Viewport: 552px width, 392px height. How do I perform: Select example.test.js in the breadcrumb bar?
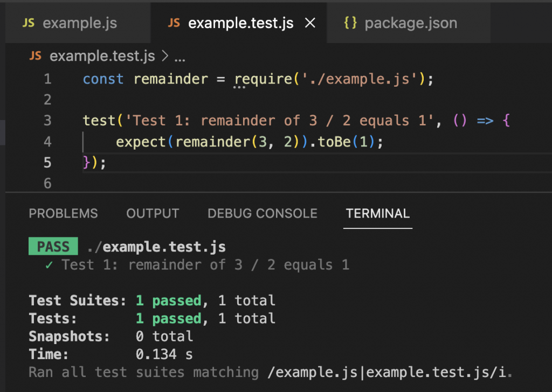[x=102, y=56]
